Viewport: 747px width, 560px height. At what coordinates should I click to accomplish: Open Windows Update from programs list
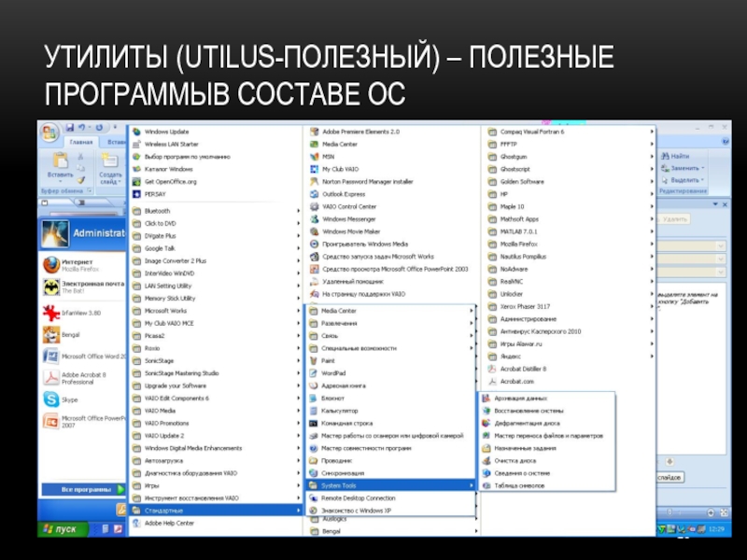point(167,132)
